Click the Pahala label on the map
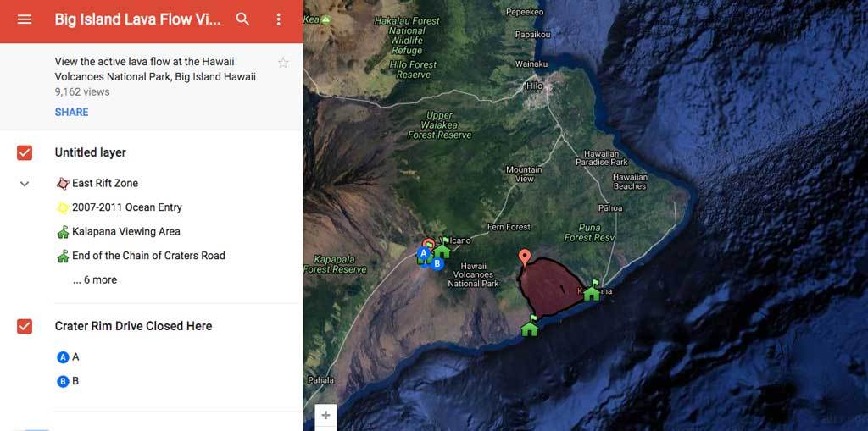 [x=321, y=380]
